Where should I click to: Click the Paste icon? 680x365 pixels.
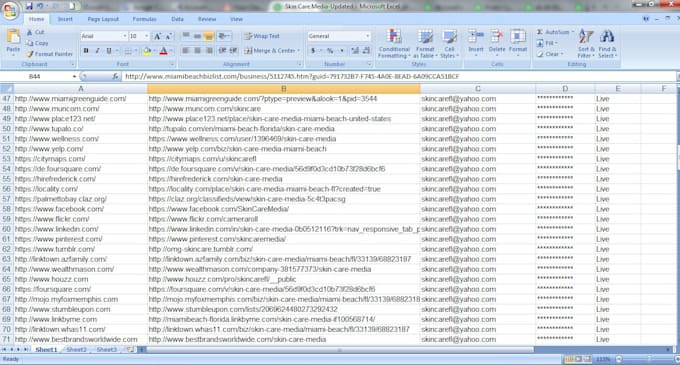(13, 37)
